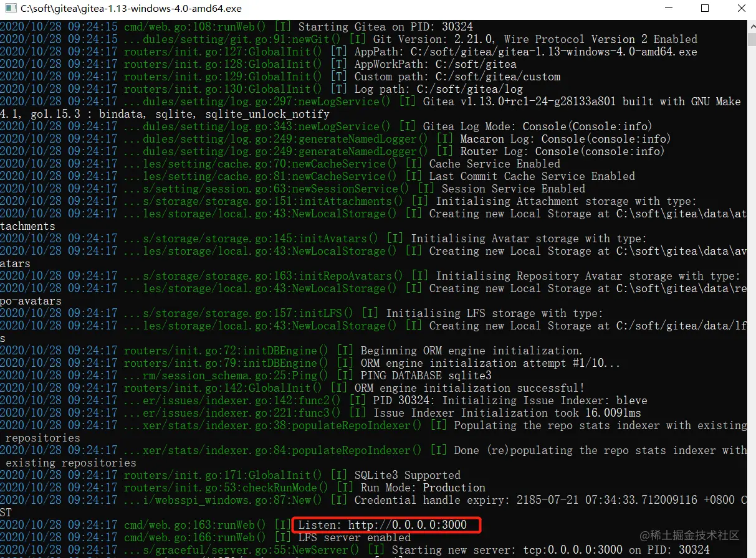Click 'ORM engine initialization attempt #1/10...' text
This screenshot has width=756, height=558.
tap(490, 363)
